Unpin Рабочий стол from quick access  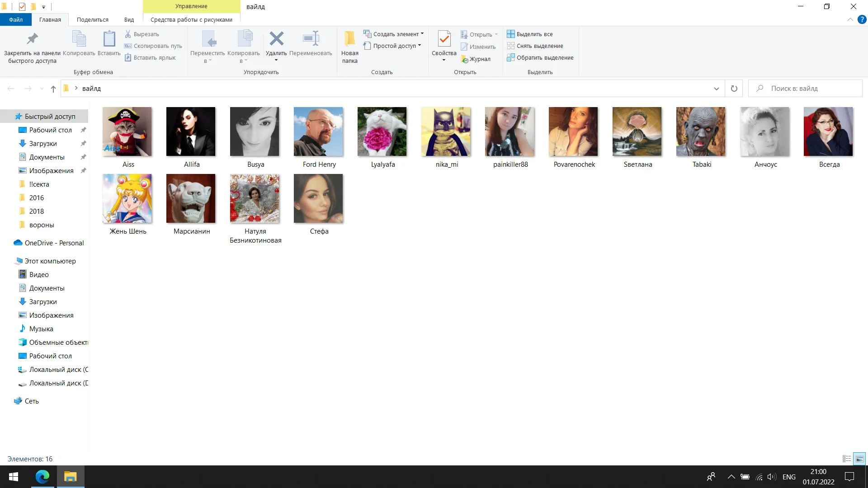[83, 130]
